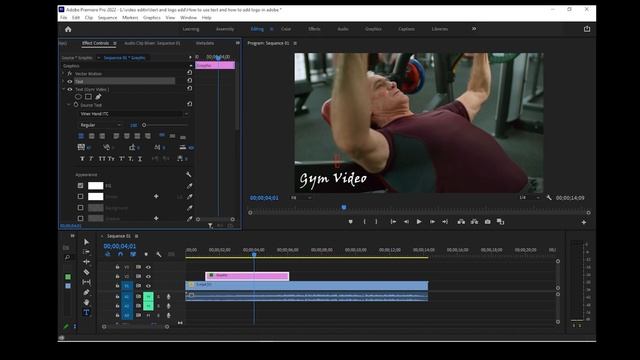Image resolution: width=640 pixels, height=360 pixels.
Task: Select the Ripple Edit tool
Action: pos(87,262)
